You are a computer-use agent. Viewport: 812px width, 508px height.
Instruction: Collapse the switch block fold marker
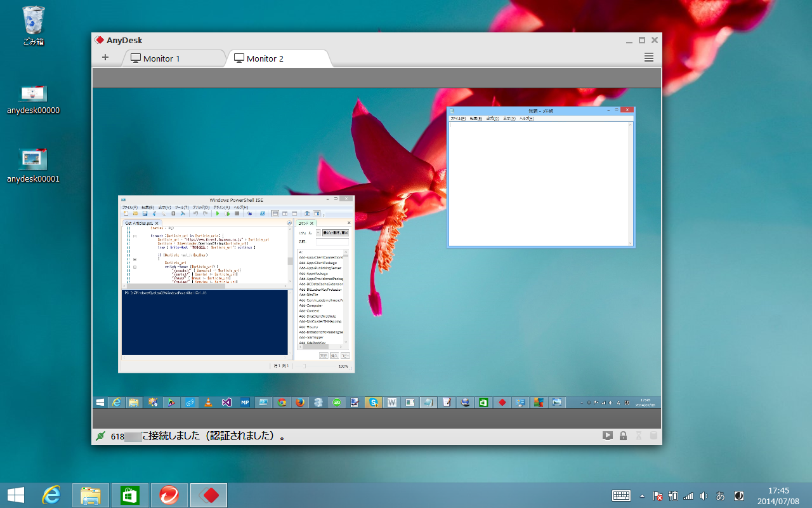134,267
